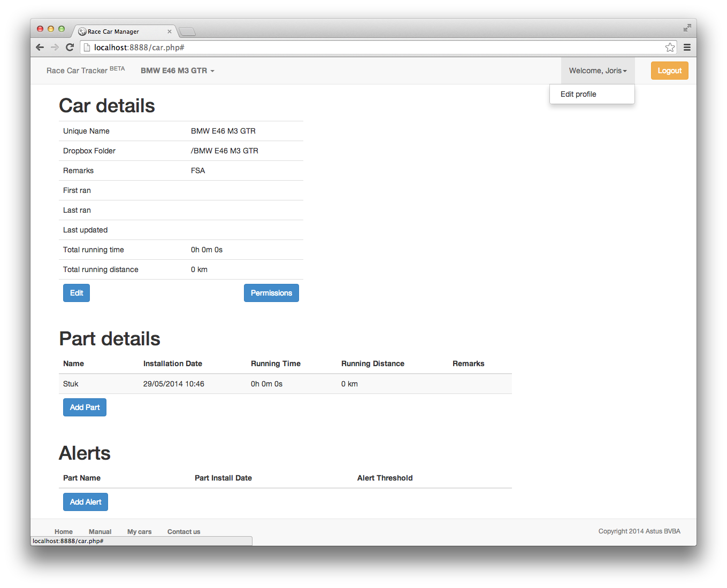Open Chrome hamburger menu
The image size is (727, 588).
pyautogui.click(x=687, y=48)
